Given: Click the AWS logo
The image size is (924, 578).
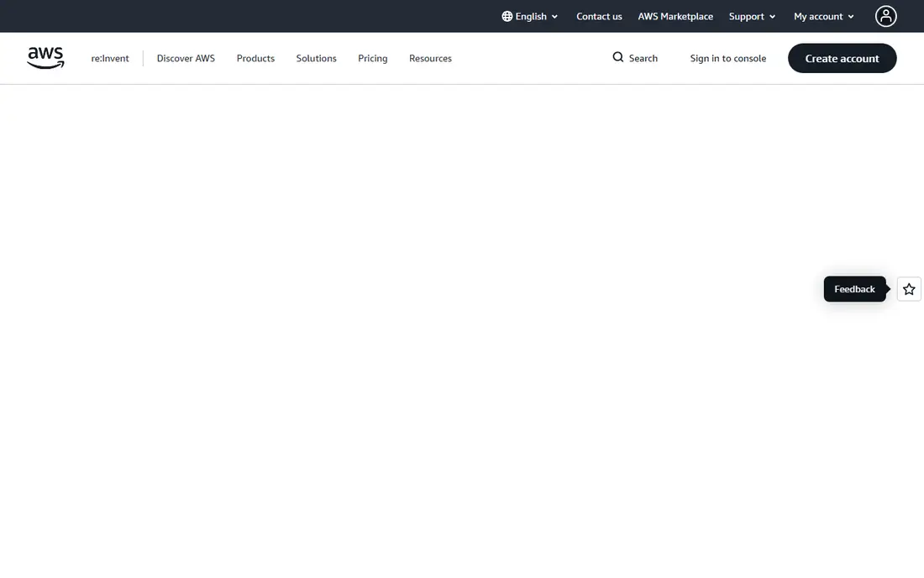Looking at the screenshot, I should (x=45, y=58).
